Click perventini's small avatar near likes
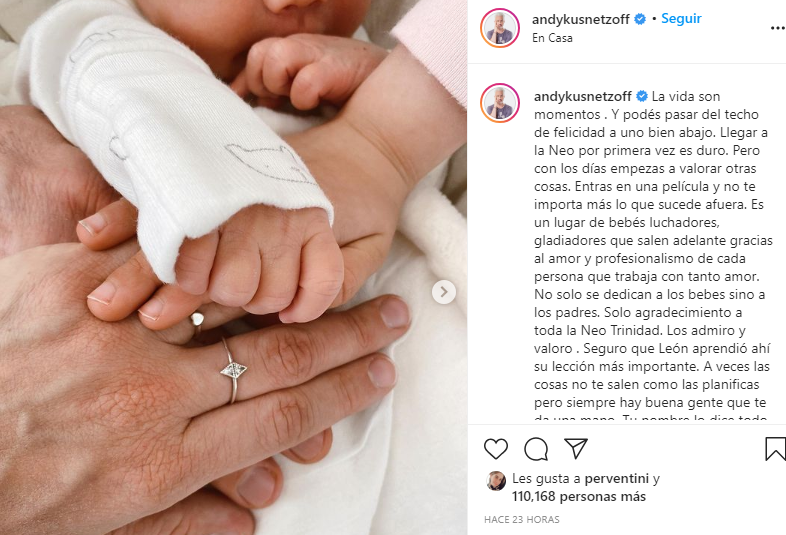This screenshot has height=535, width=786. 496,481
